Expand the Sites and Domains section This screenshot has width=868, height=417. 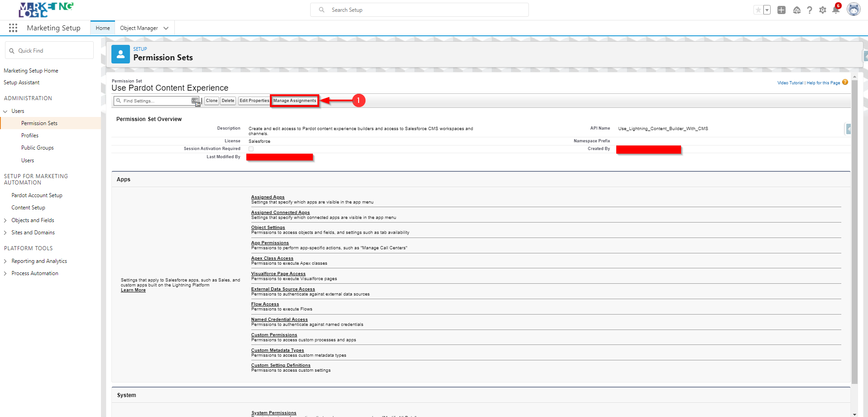(5, 233)
